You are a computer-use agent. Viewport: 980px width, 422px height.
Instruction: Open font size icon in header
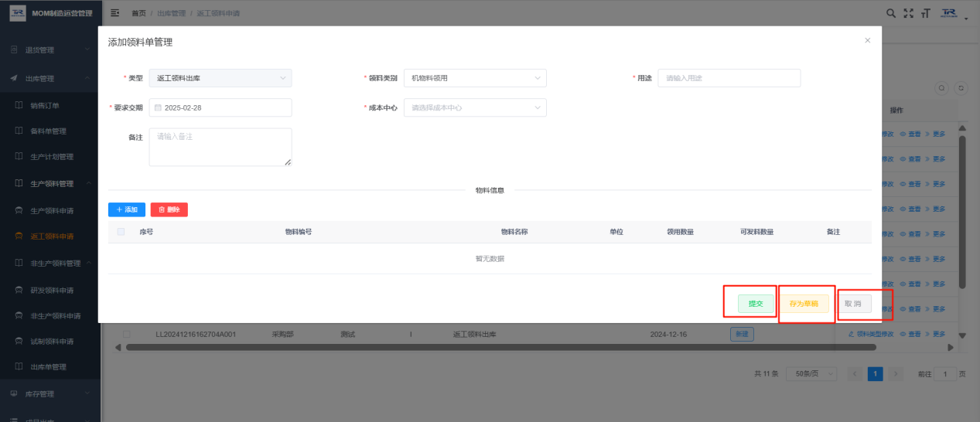pyautogui.click(x=925, y=13)
